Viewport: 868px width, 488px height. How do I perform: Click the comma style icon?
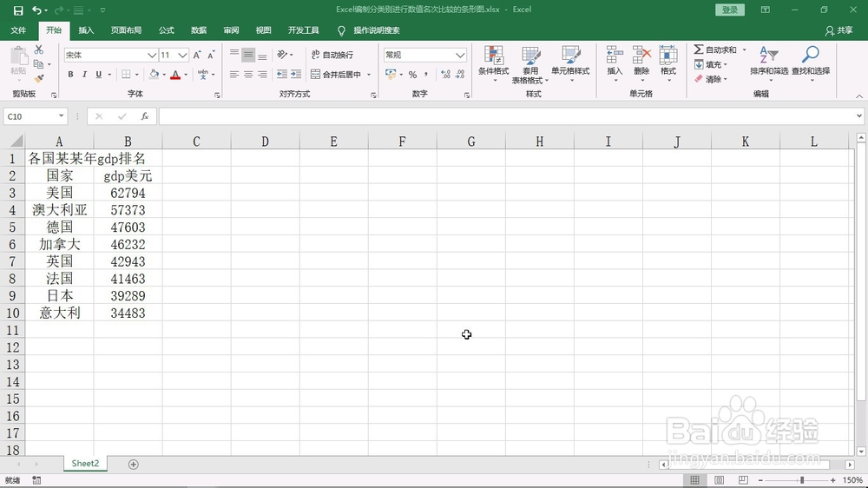pyautogui.click(x=425, y=74)
